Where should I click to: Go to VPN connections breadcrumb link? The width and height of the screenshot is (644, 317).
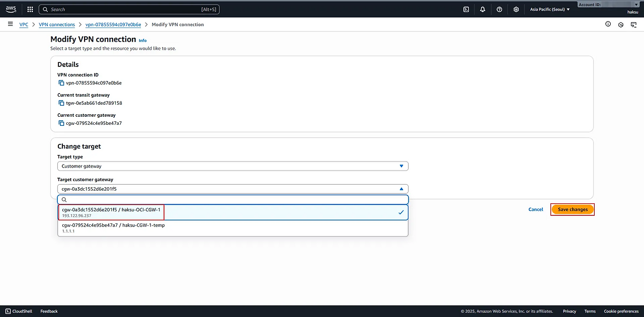(57, 25)
